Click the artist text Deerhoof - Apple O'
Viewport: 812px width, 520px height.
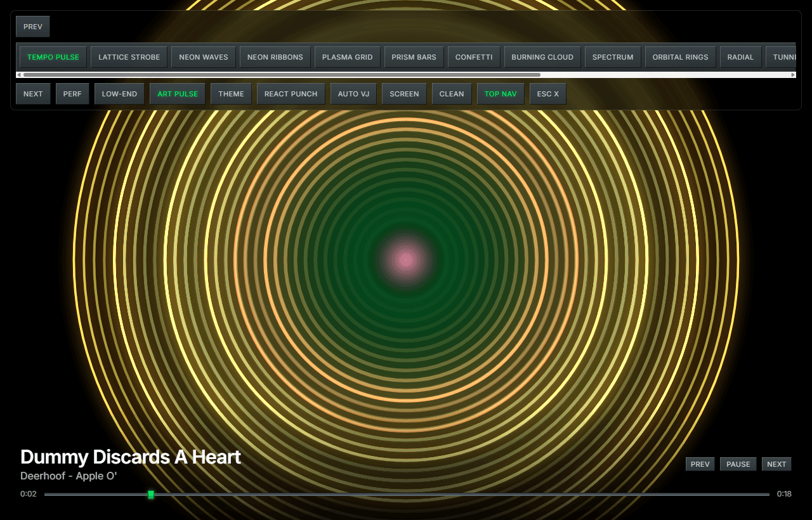[69, 476]
